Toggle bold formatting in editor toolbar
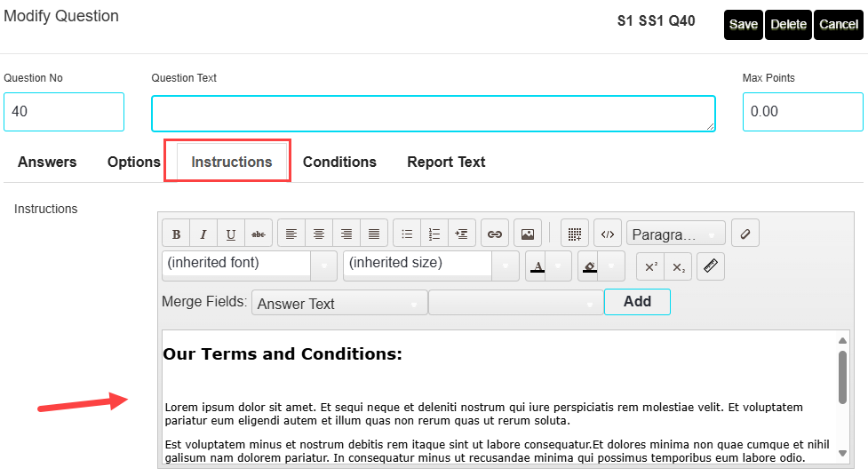868x476 pixels. pyautogui.click(x=176, y=234)
